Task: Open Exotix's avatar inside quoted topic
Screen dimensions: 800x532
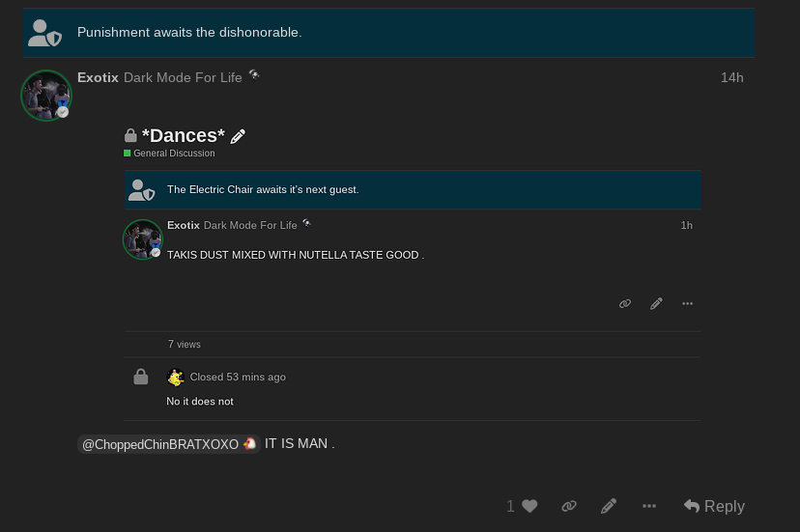Action: pyautogui.click(x=143, y=239)
